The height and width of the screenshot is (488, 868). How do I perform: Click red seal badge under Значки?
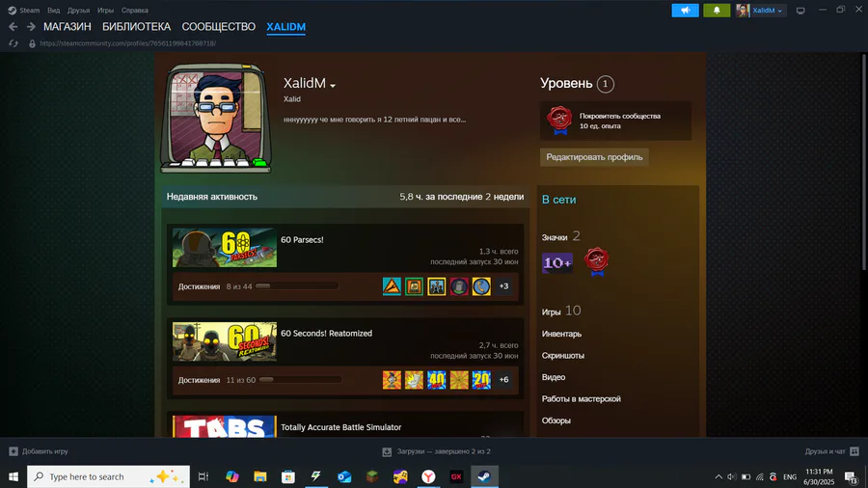pos(596,261)
